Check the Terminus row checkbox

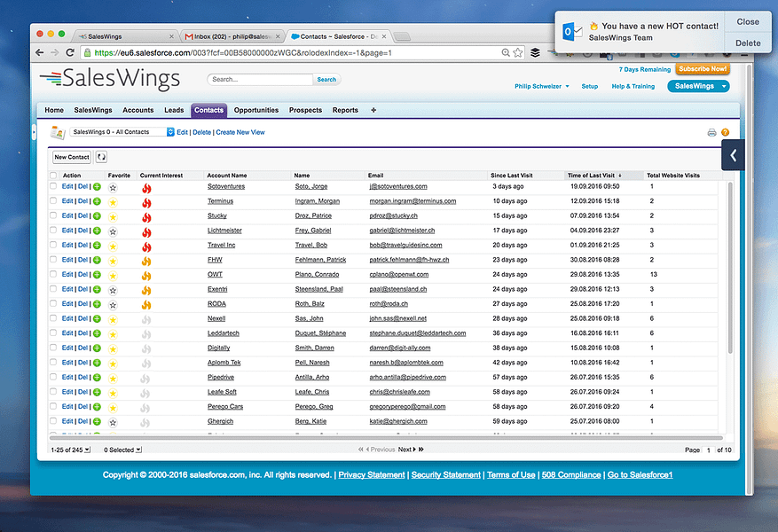tap(53, 201)
